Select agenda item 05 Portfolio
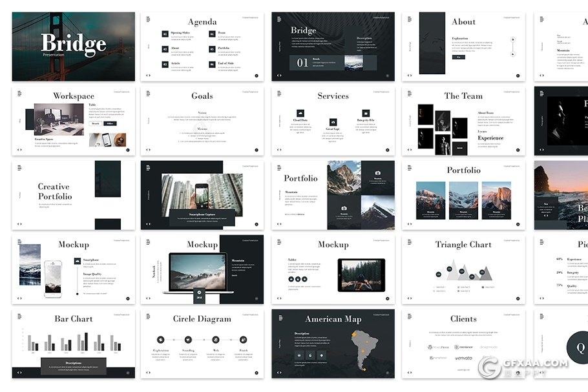 (212, 49)
